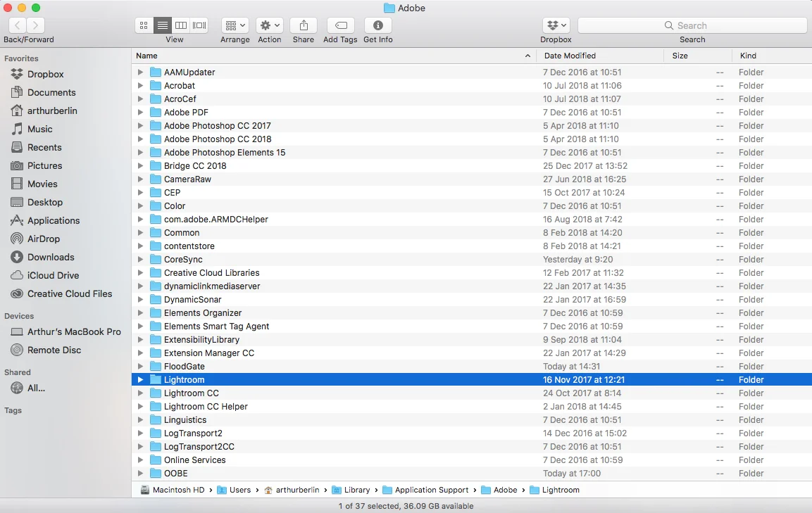Click arthurberlin in the path bar
The height and width of the screenshot is (513, 812).
[292, 490]
